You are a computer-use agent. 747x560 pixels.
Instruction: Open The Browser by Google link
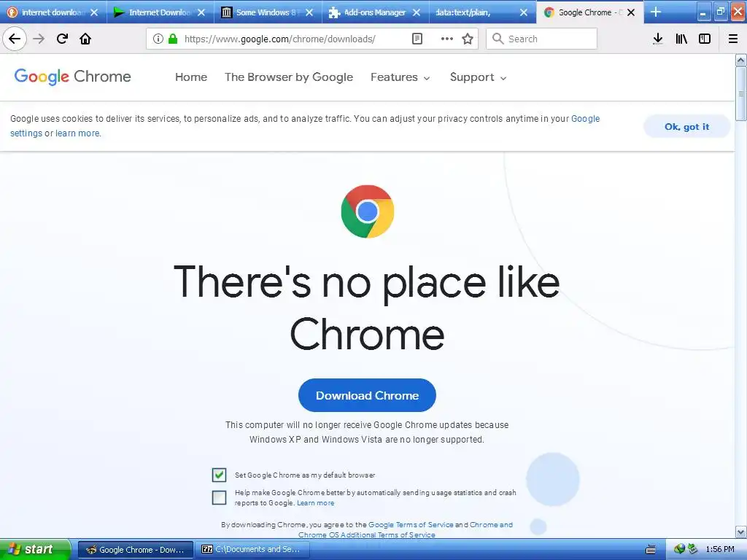(289, 77)
